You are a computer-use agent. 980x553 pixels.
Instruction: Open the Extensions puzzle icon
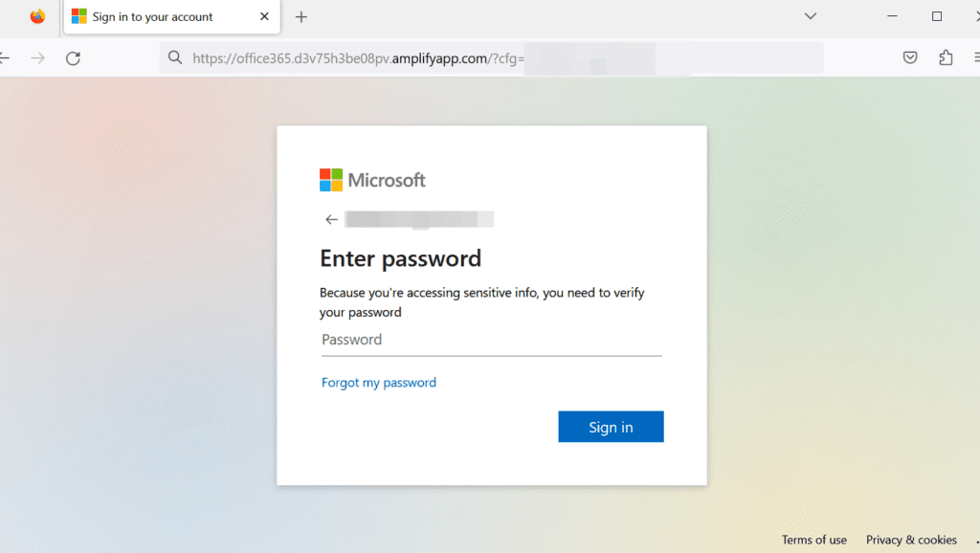click(x=946, y=58)
